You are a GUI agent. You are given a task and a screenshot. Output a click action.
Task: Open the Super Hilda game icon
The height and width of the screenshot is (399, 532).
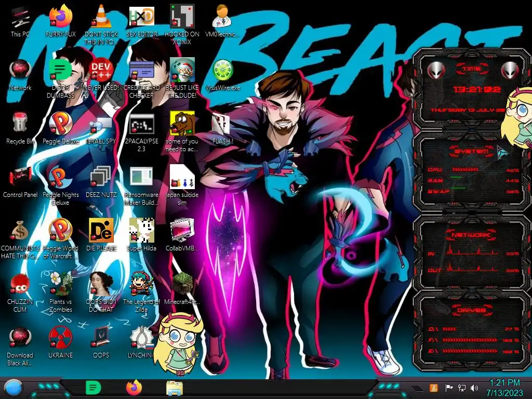[142, 235]
